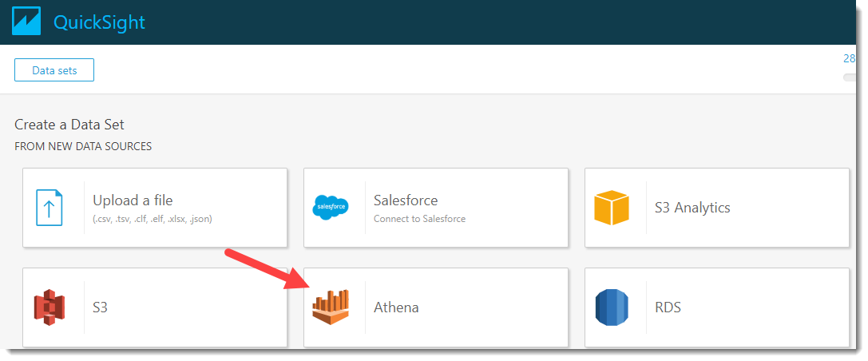Click the red S3 bucket icon
The image size is (868, 361).
click(x=50, y=307)
